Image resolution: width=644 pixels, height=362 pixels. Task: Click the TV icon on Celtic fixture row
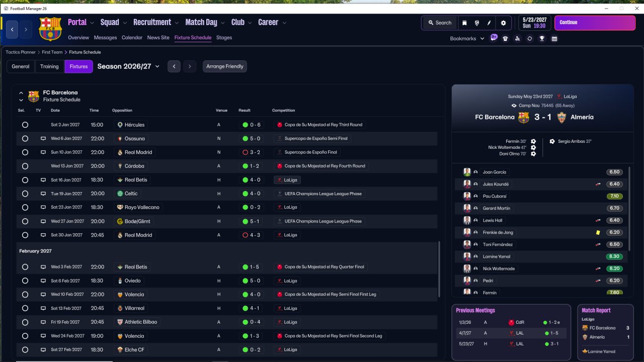coord(43,194)
